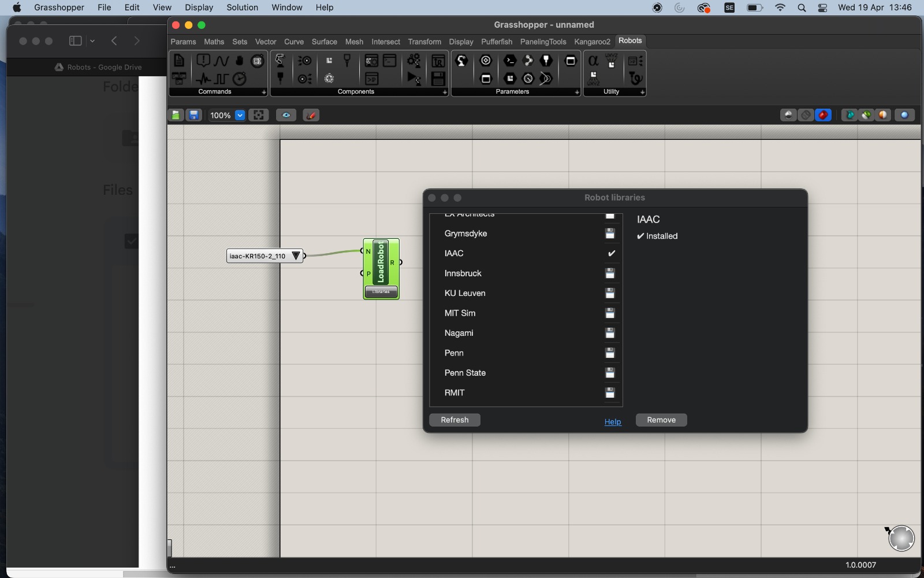The height and width of the screenshot is (578, 924).
Task: Select the command-prompt hexagon parameter icon
Action: point(510,60)
